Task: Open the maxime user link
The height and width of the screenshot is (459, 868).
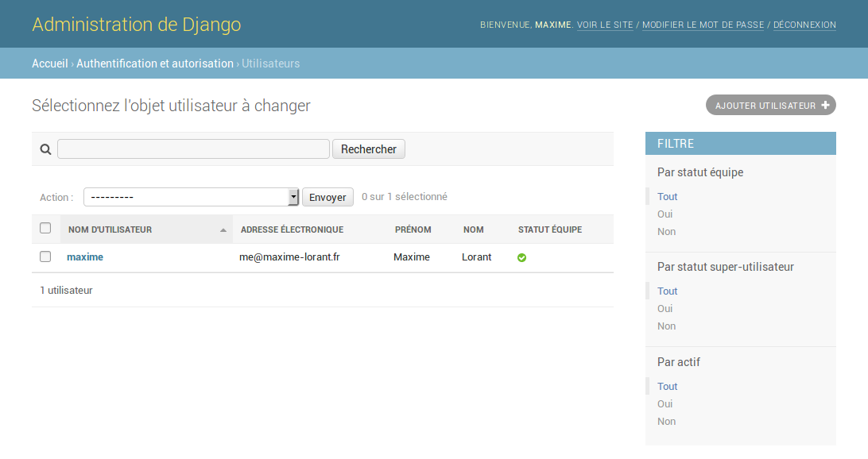Action: click(x=85, y=256)
